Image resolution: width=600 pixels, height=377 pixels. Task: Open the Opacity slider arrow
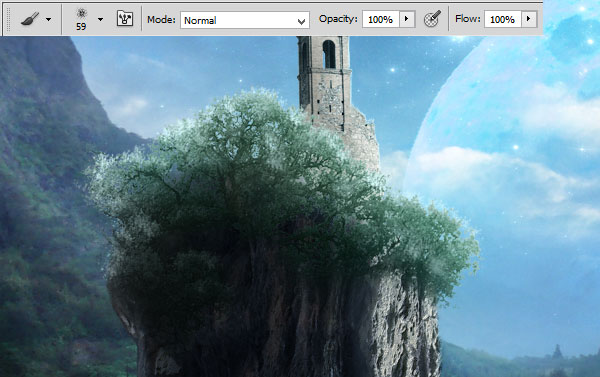(x=407, y=19)
